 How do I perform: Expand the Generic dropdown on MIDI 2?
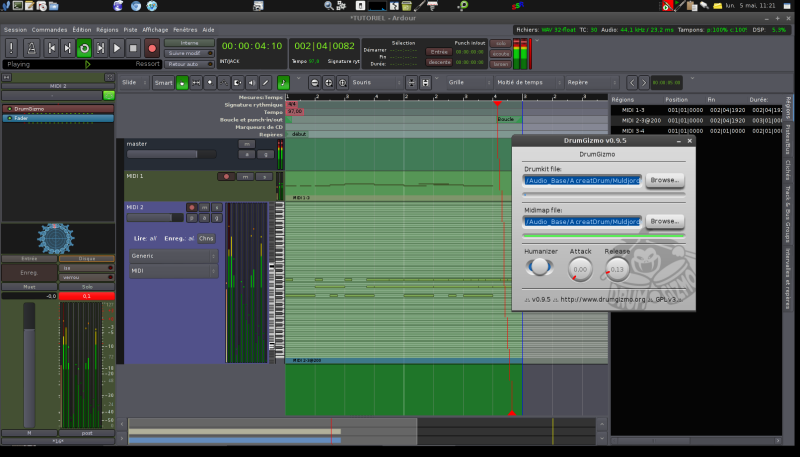172,256
